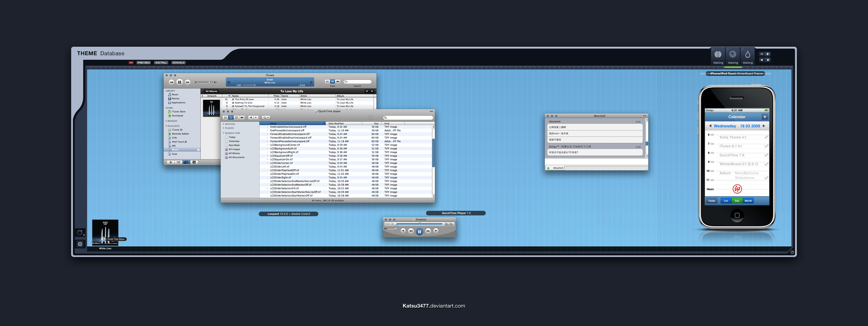The width and height of the screenshot is (868, 326).
Task: Add calendar event with plus button
Action: coord(765,117)
